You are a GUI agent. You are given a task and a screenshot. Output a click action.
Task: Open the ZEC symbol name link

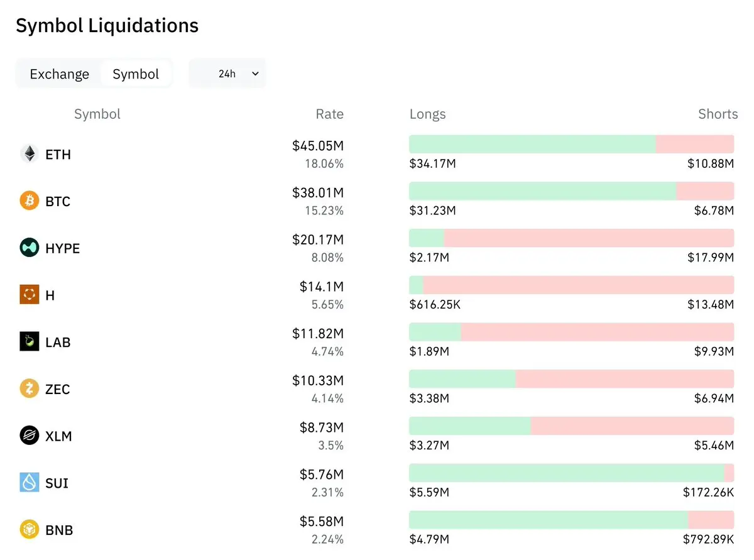58,389
